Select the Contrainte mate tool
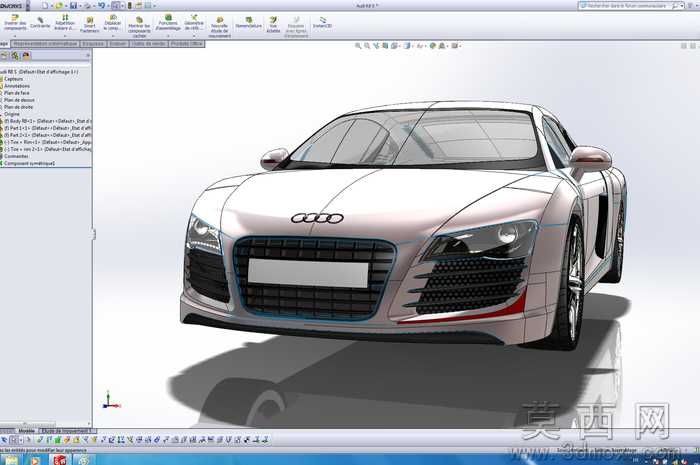700x465 pixels. (x=40, y=22)
